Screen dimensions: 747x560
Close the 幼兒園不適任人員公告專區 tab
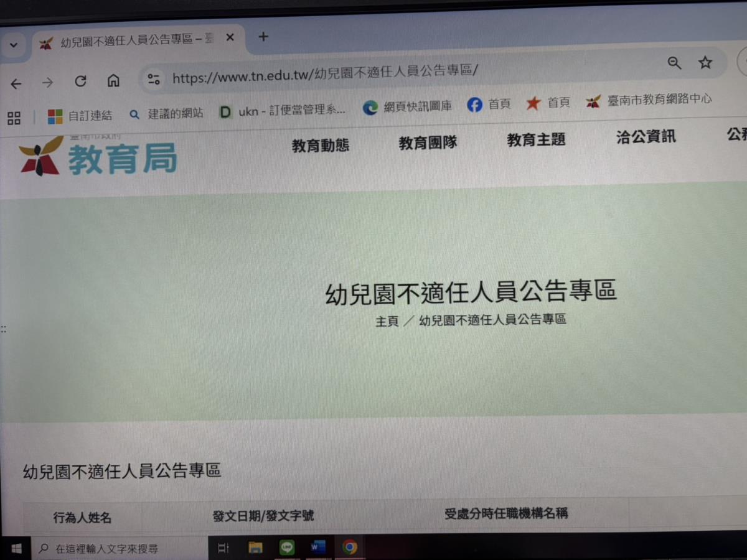coord(230,38)
